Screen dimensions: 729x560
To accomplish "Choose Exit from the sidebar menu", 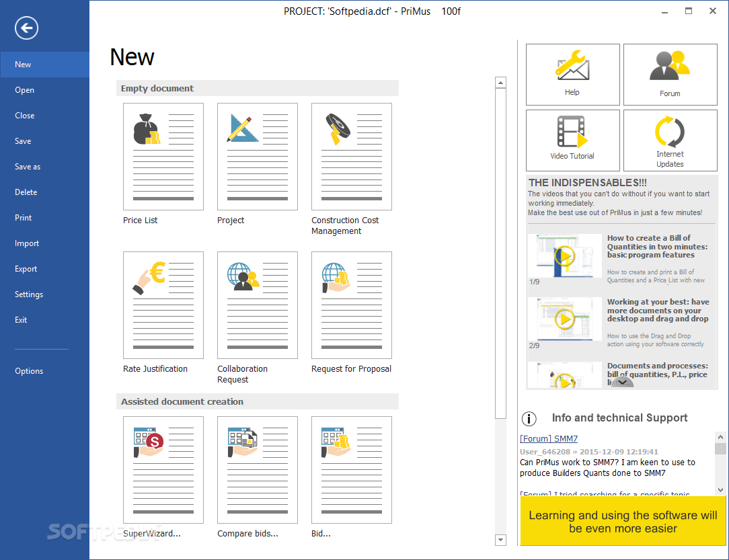I will pyautogui.click(x=44, y=320).
